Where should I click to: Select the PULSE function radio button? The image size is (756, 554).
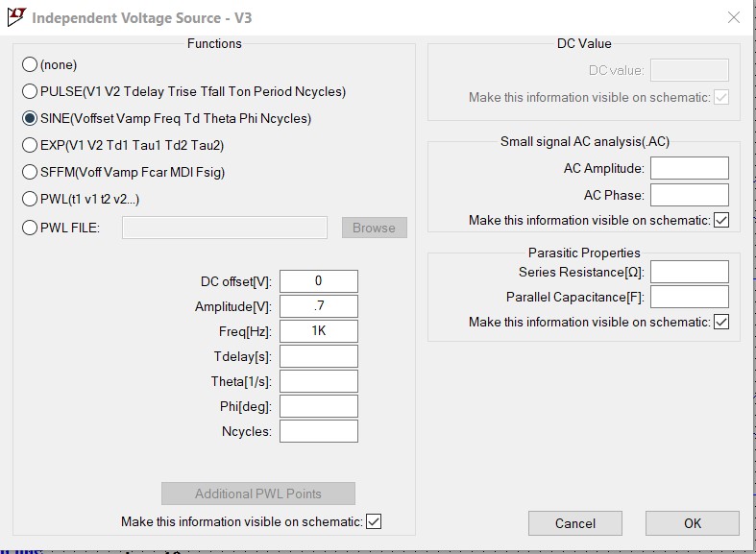[30, 91]
